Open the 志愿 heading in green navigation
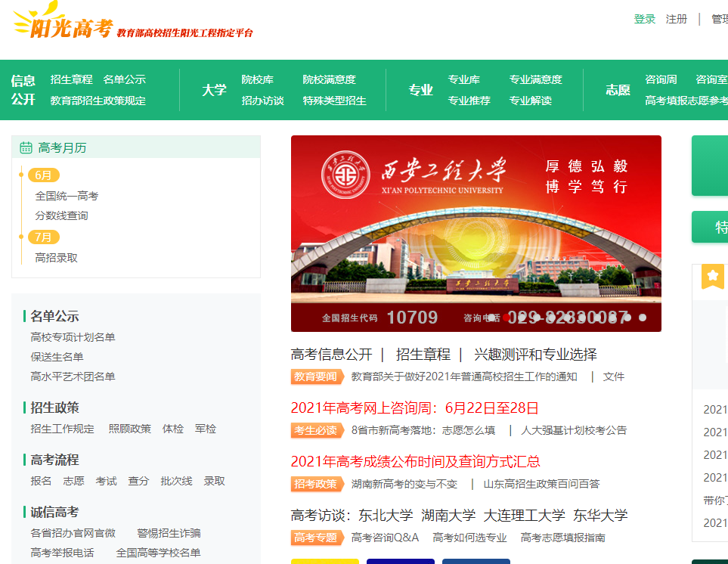Image resolution: width=728 pixels, height=564 pixels. (618, 90)
